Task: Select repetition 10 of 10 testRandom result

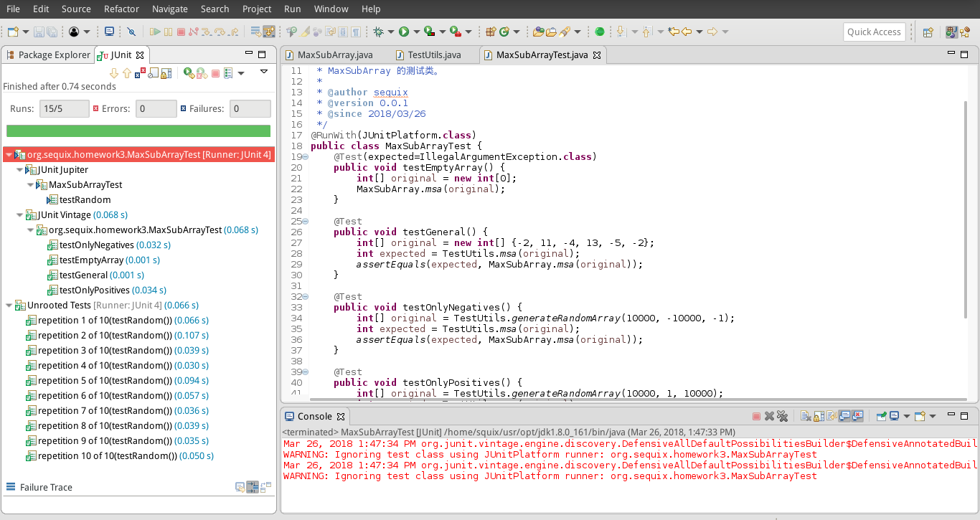Action: point(121,456)
